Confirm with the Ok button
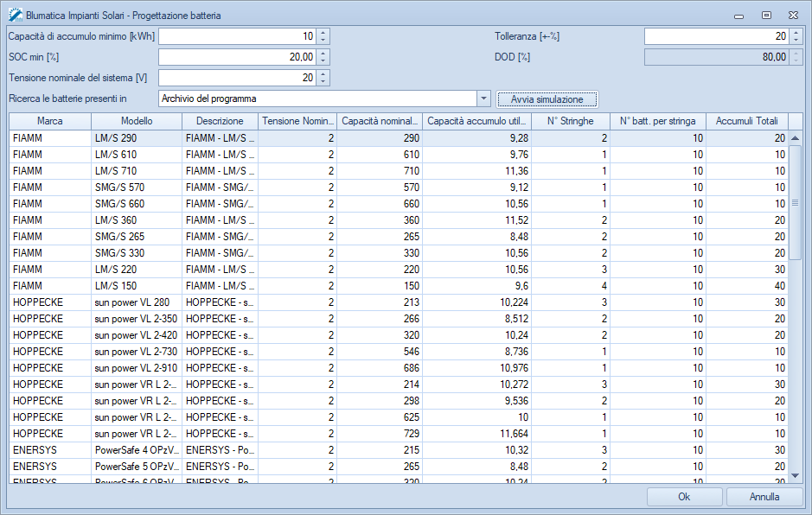Image resolution: width=812 pixels, height=515 pixels. pyautogui.click(x=684, y=497)
